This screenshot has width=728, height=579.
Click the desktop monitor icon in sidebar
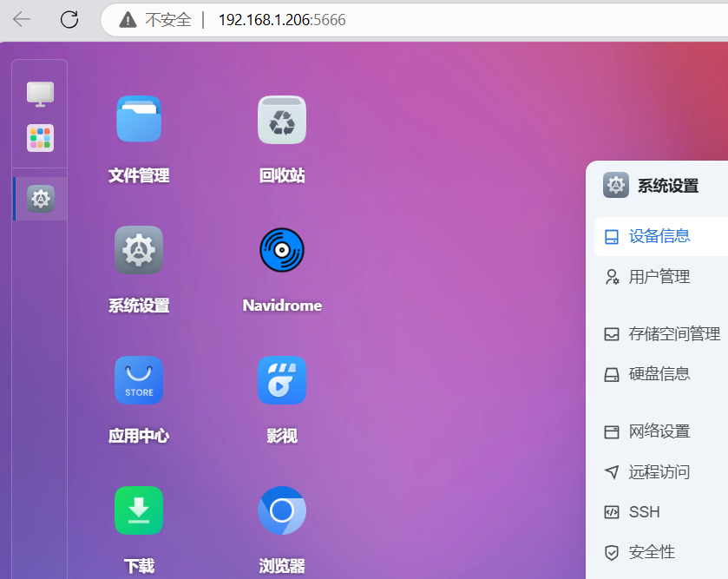[39, 94]
